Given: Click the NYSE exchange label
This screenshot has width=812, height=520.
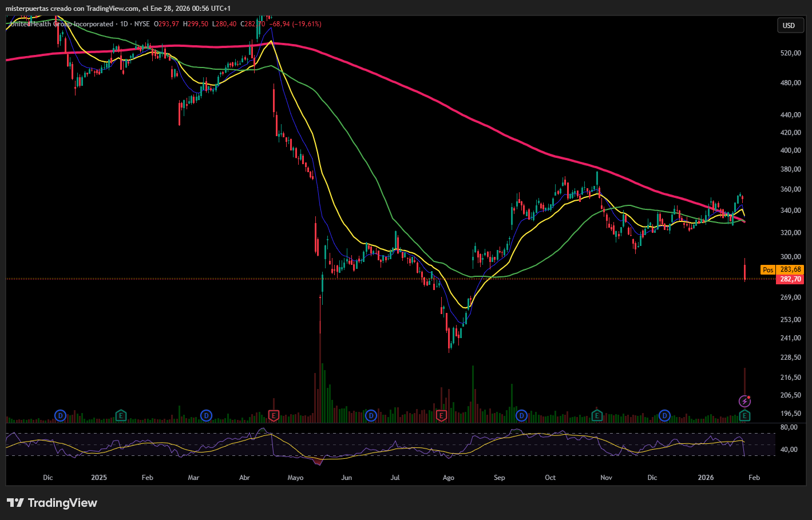Looking at the screenshot, I should [x=142, y=24].
